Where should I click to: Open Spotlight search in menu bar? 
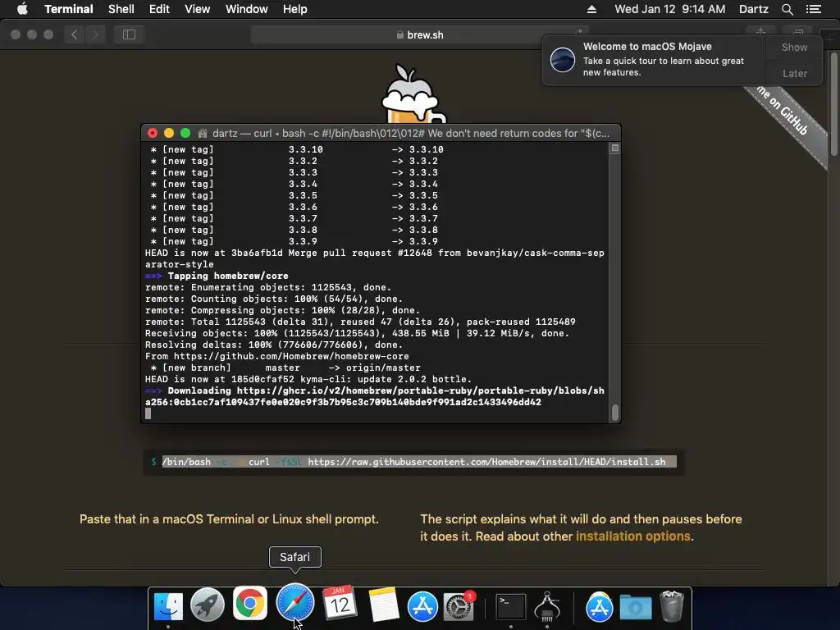[x=787, y=9]
